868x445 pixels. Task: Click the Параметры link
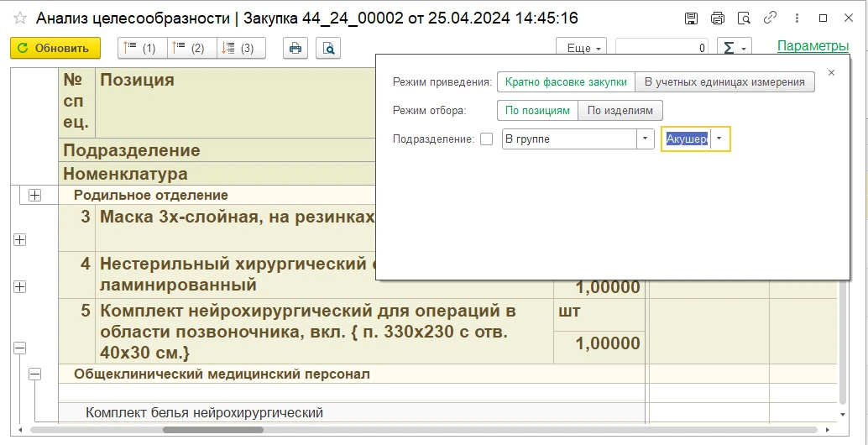point(813,46)
